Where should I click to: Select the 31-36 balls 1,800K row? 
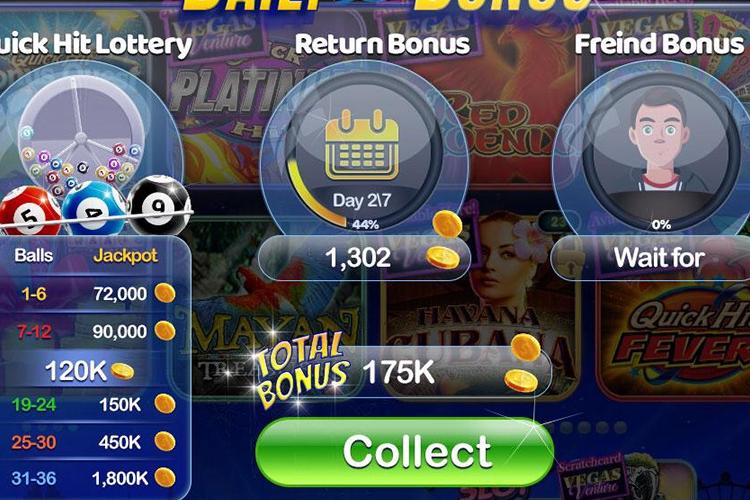tap(93, 478)
